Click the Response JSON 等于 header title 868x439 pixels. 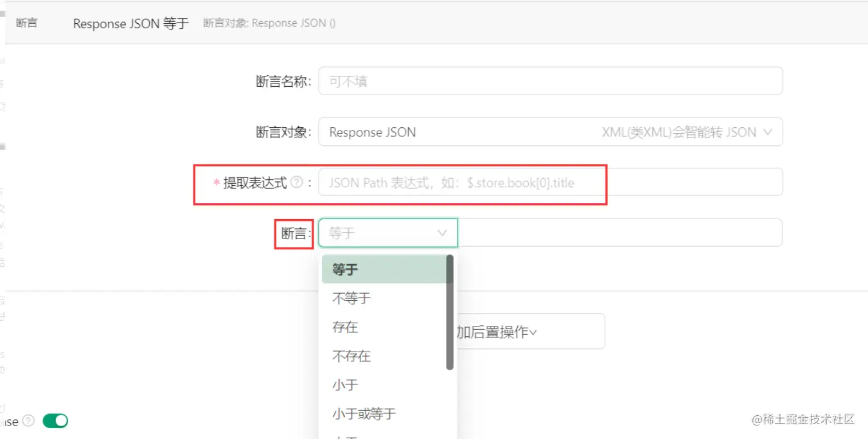click(131, 24)
